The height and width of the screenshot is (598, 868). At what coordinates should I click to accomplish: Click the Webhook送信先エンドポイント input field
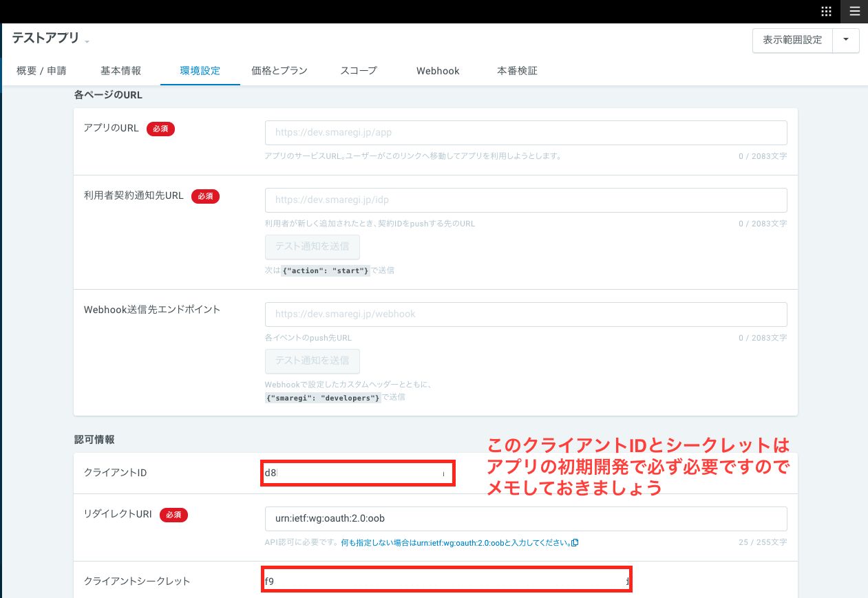tap(526, 314)
